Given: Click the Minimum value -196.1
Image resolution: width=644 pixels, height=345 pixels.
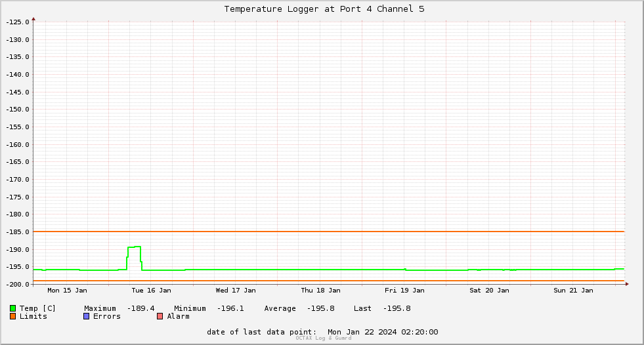Looking at the screenshot, I should tap(230, 308).
